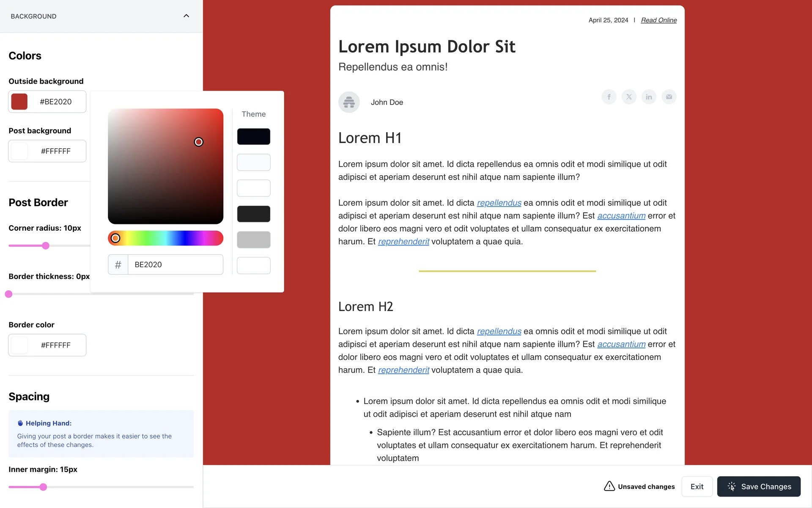
Task: Click the X (Twitter) share icon
Action: (x=629, y=97)
